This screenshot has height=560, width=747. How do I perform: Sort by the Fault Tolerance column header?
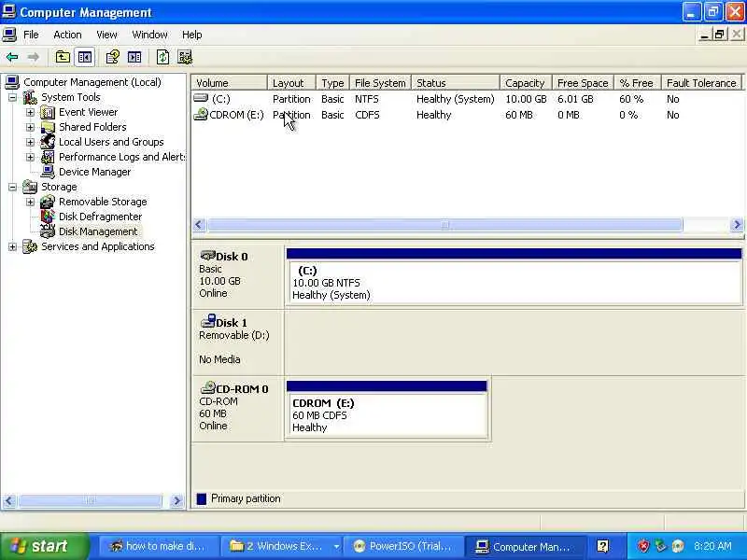(702, 82)
